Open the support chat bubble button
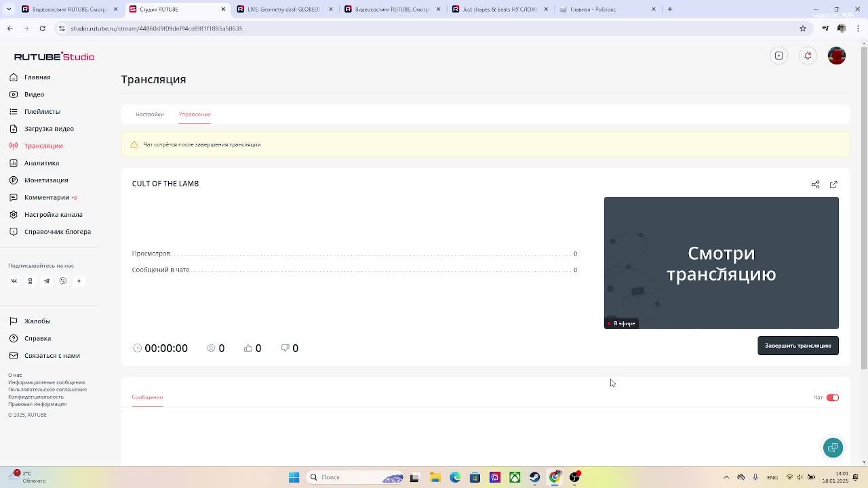Screen dimensions: 868x488 click(833, 447)
